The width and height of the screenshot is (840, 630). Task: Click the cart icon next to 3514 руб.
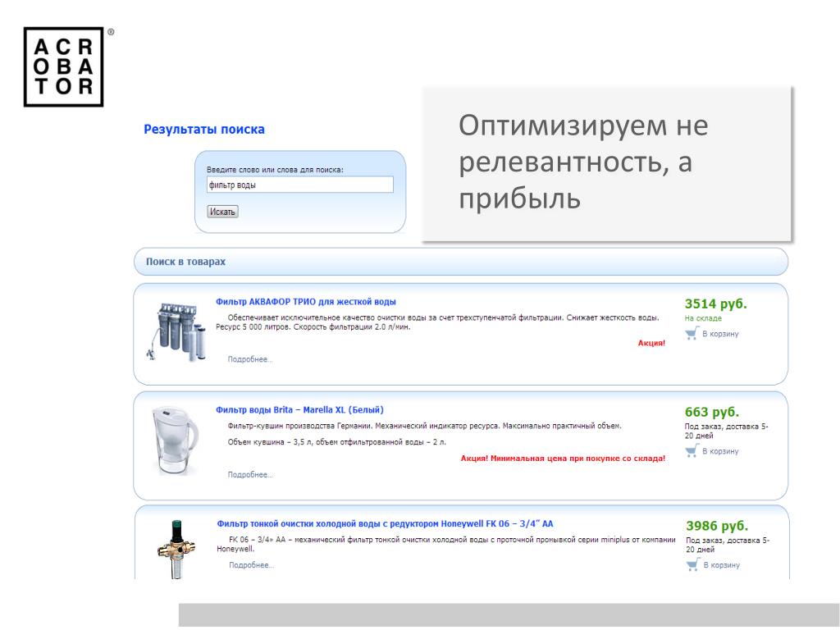(x=692, y=333)
